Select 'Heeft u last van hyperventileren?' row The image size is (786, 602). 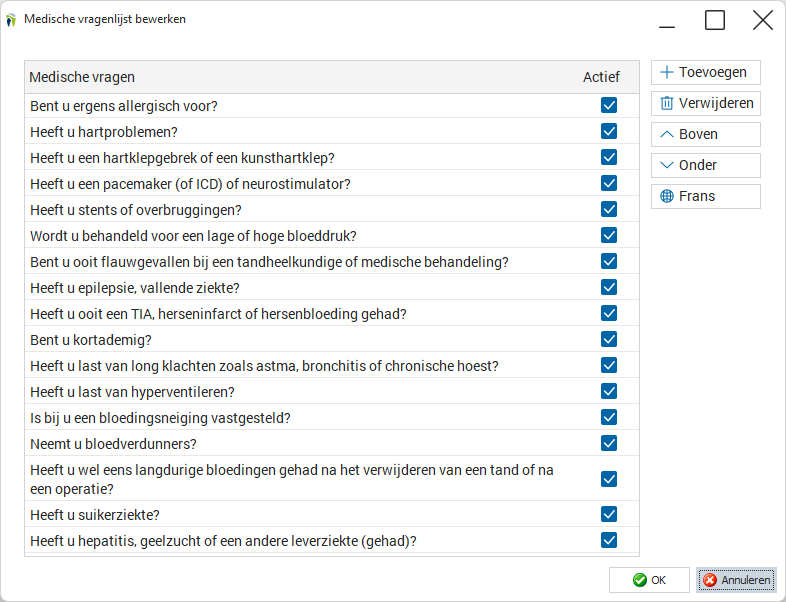click(x=332, y=391)
